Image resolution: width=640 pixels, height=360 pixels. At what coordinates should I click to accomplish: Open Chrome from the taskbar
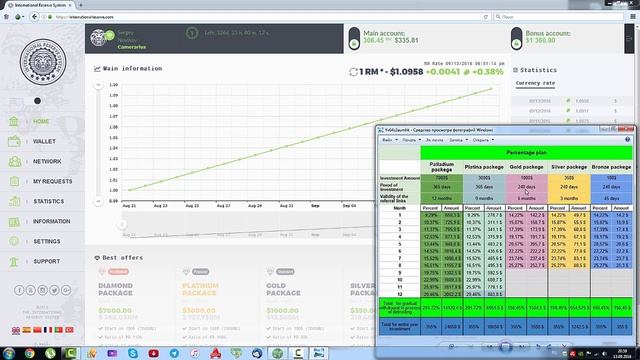click(x=29, y=353)
